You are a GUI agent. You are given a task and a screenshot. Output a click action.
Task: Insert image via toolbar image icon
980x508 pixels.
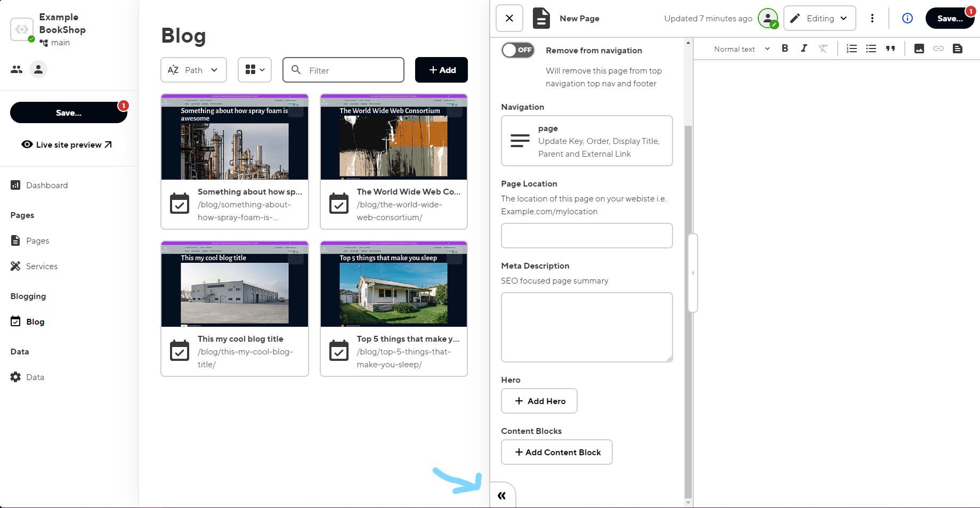point(919,49)
